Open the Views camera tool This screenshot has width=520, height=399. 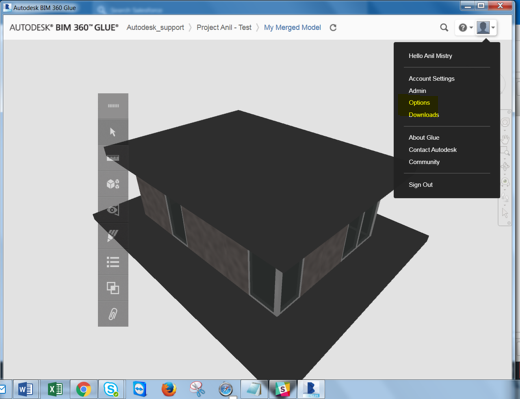tap(113, 210)
